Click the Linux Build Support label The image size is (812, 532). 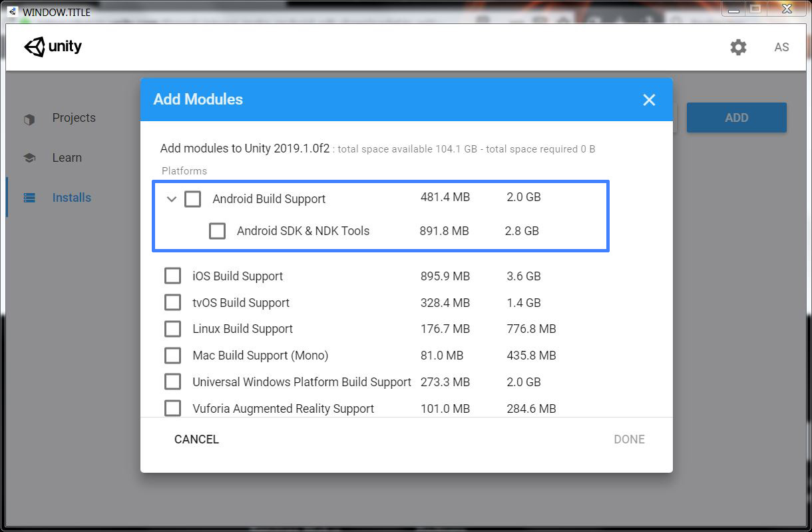[243, 329]
